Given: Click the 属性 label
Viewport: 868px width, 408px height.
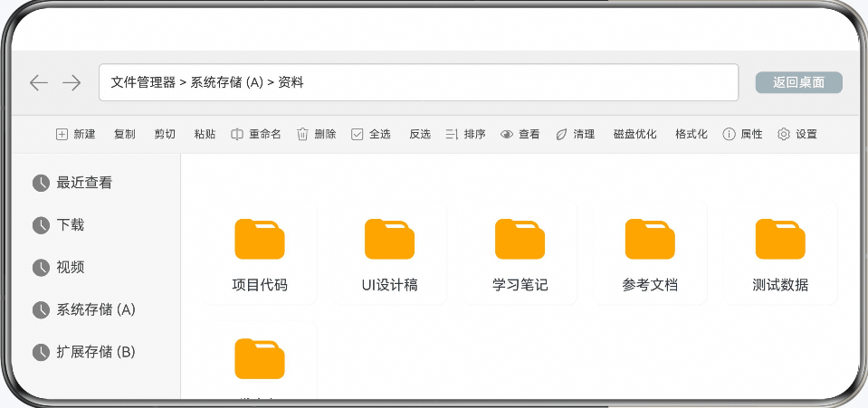Looking at the screenshot, I should 752,134.
